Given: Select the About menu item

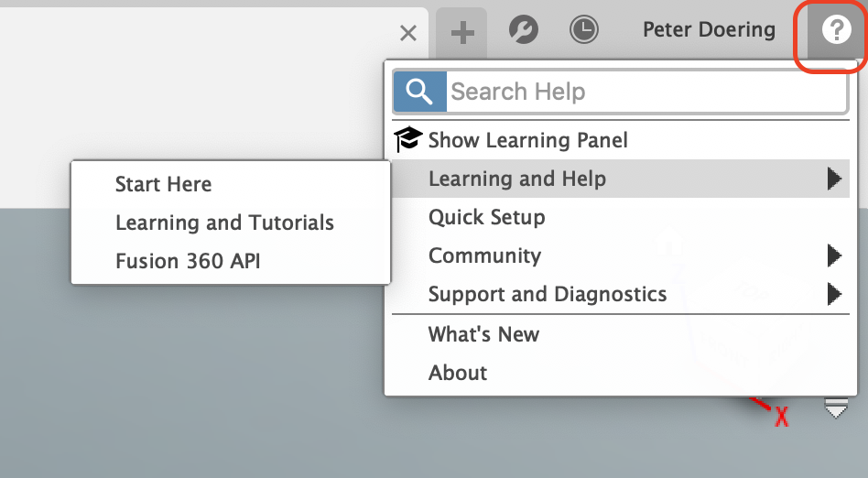Looking at the screenshot, I should [621, 373].
